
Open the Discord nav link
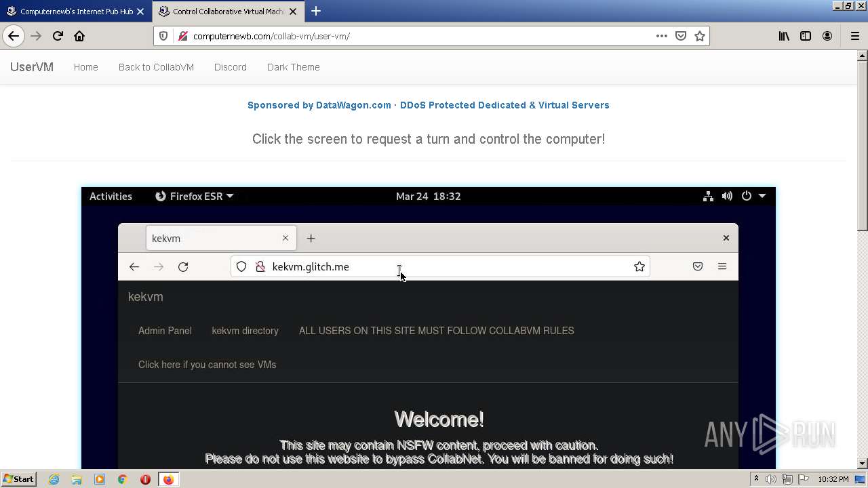click(x=231, y=67)
